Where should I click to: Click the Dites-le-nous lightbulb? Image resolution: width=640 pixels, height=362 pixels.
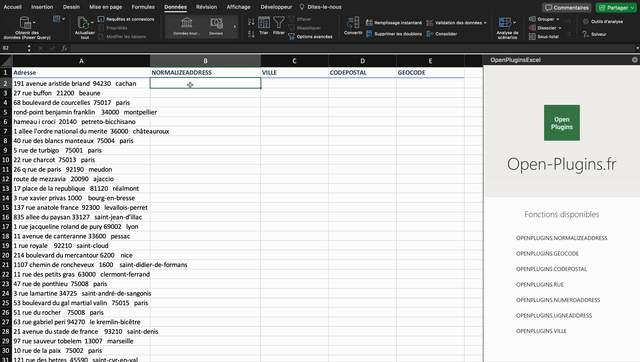click(x=302, y=7)
